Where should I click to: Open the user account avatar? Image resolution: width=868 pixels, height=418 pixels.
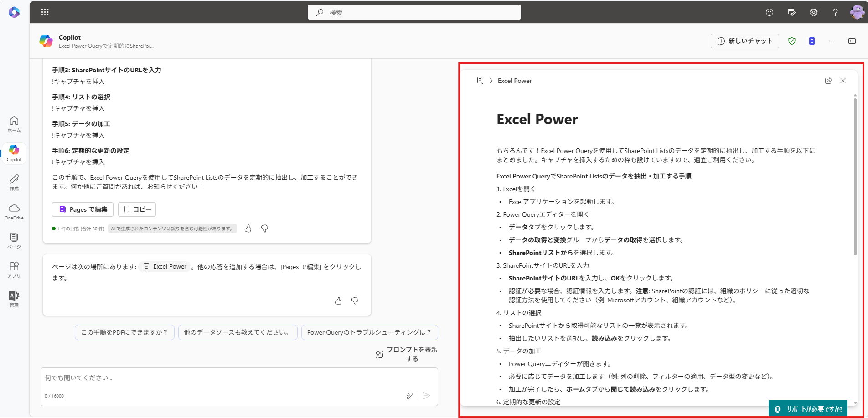(857, 12)
